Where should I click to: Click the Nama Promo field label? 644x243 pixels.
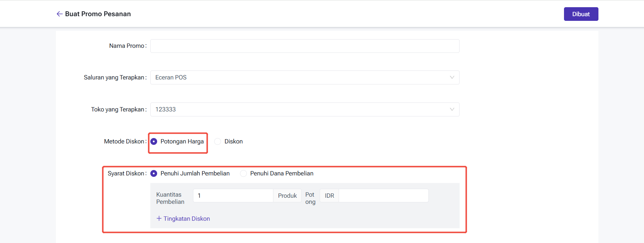(127, 46)
